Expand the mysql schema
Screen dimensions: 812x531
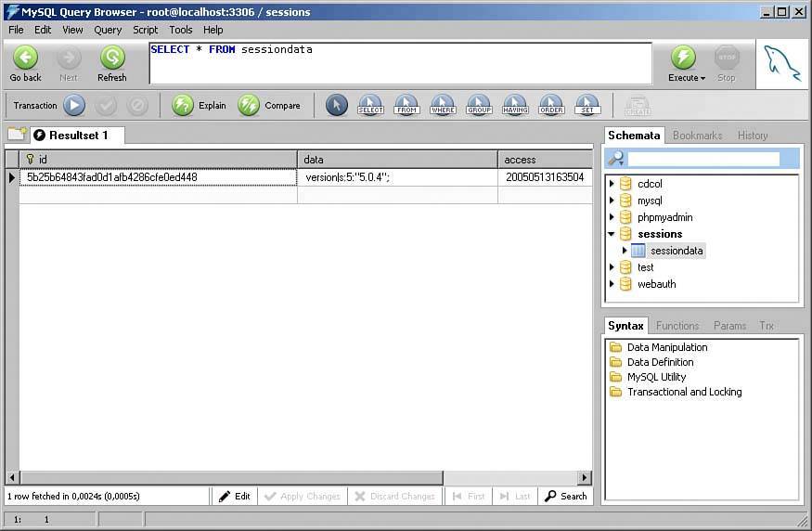(612, 200)
